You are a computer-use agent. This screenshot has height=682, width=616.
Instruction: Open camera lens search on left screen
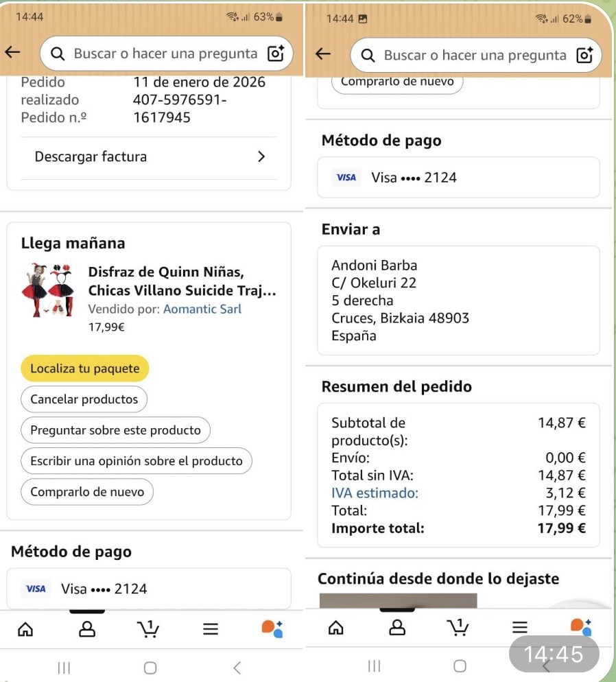point(275,54)
